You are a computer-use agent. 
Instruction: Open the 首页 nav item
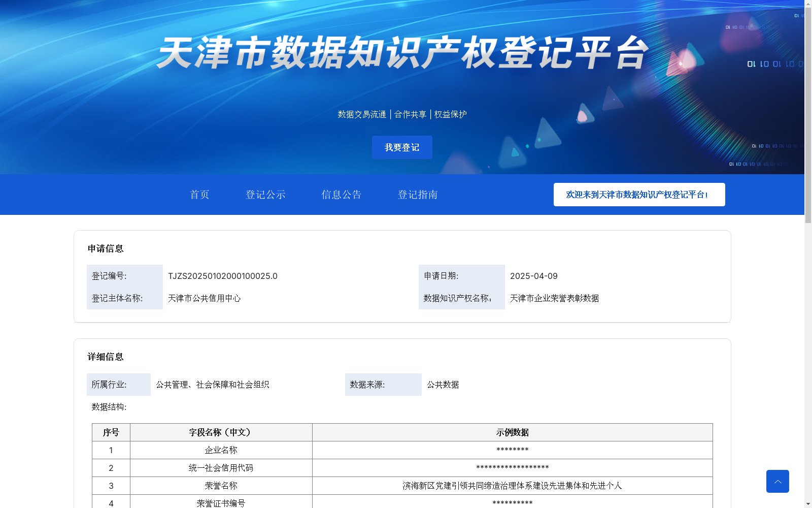click(199, 195)
